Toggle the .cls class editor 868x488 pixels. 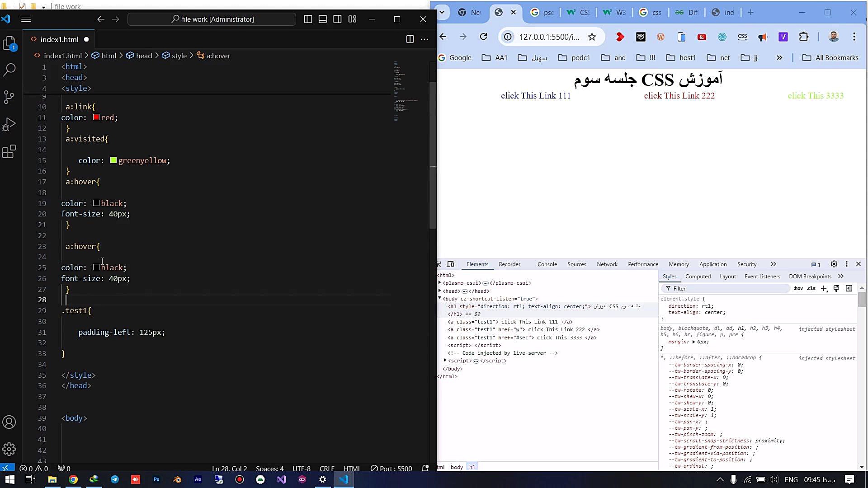pos(811,288)
